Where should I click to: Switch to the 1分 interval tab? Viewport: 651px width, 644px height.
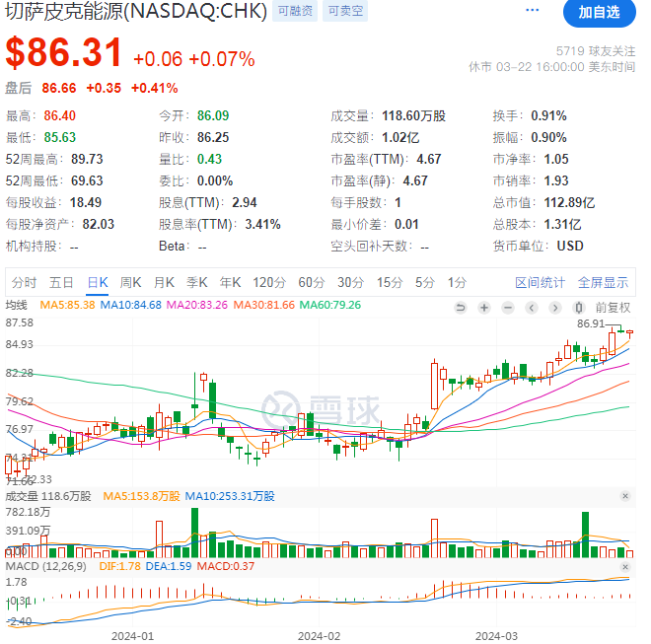(x=457, y=283)
